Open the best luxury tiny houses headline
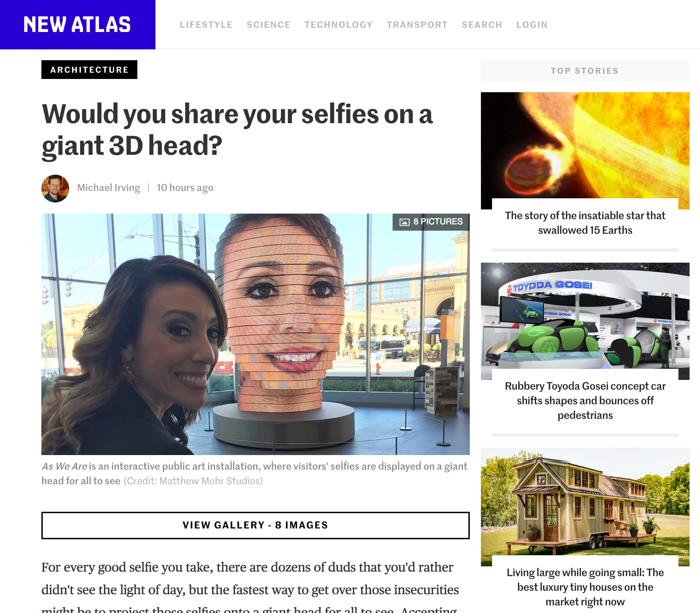The height and width of the screenshot is (613, 700). [585, 587]
